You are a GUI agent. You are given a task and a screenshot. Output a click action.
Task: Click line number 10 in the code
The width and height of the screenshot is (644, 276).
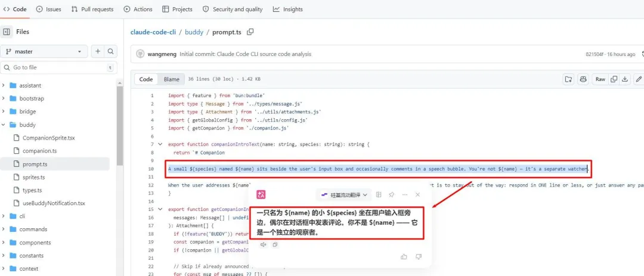[151, 169]
